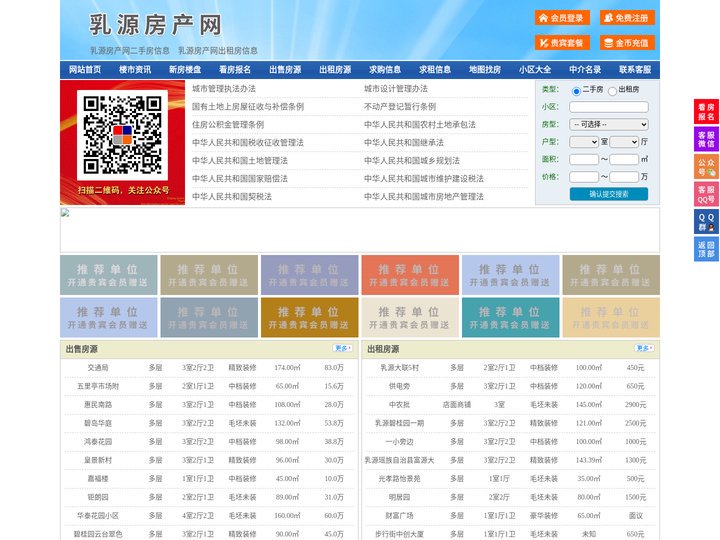Image resolution: width=720 pixels, height=540 pixels.
Task: Open 联系客服 navigation item
Action: click(x=635, y=70)
